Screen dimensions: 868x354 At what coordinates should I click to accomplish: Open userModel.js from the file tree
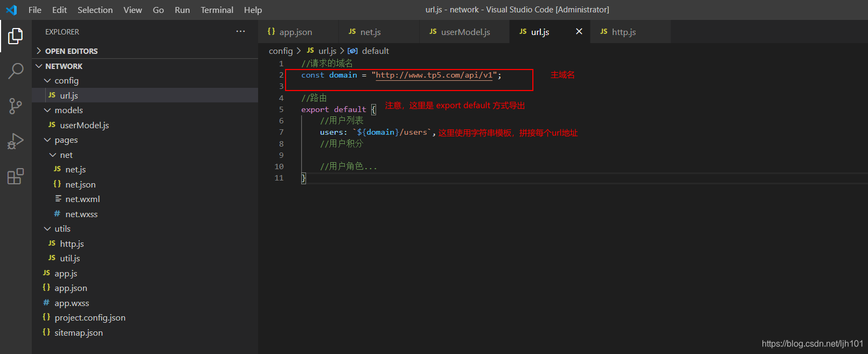pos(145,125)
